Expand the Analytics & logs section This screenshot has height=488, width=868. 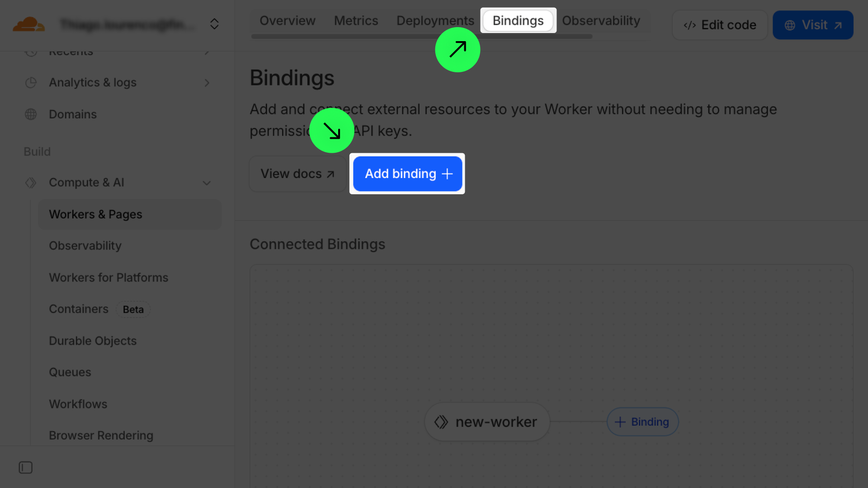pyautogui.click(x=207, y=83)
